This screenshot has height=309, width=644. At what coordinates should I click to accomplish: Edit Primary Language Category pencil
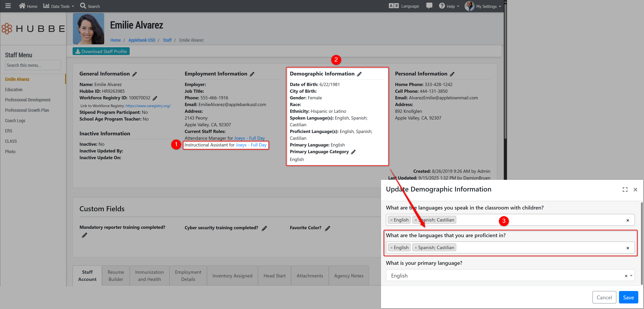(353, 152)
